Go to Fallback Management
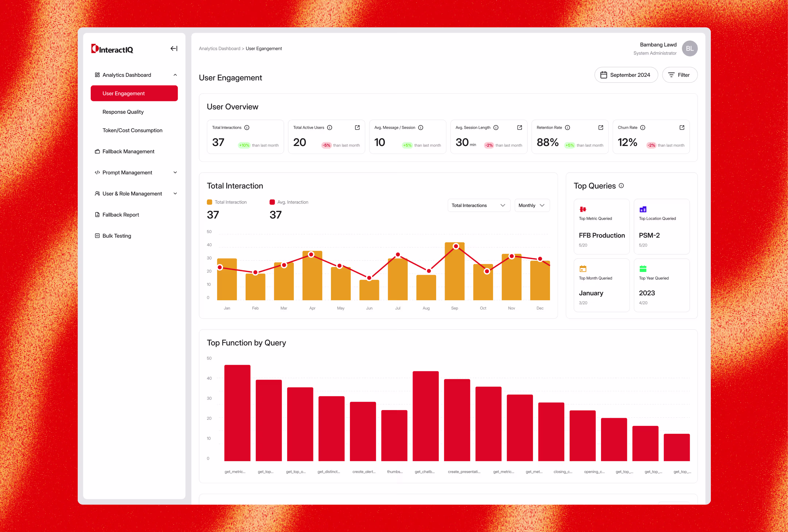This screenshot has height=532, width=788. pyautogui.click(x=128, y=151)
